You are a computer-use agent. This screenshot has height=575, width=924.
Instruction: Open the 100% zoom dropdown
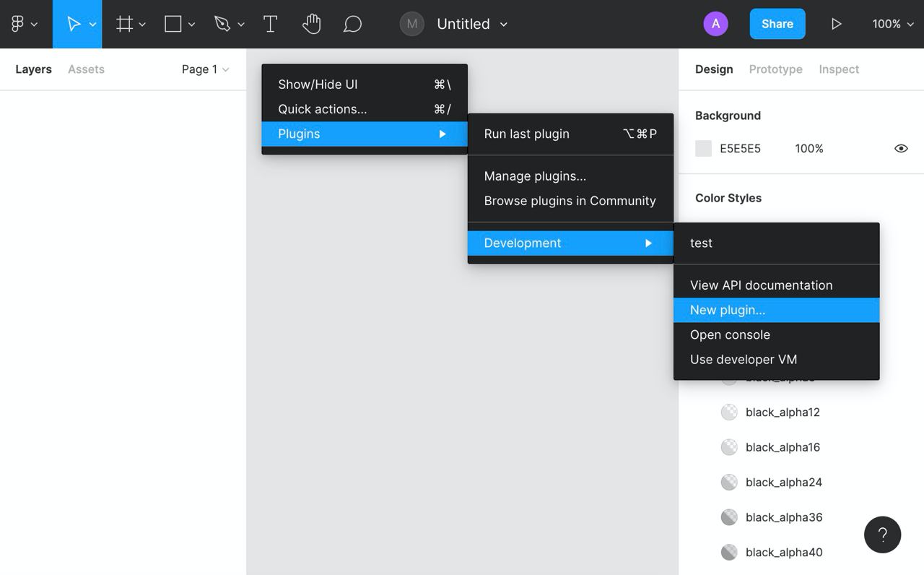point(893,24)
